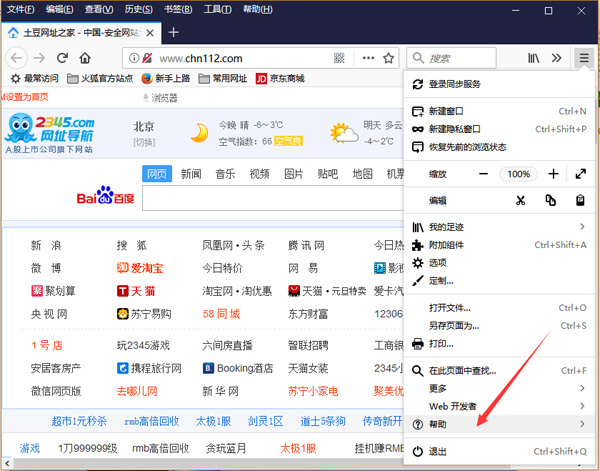Select the 视频 search tab
Viewport: 600px width, 471px height.
(x=259, y=174)
